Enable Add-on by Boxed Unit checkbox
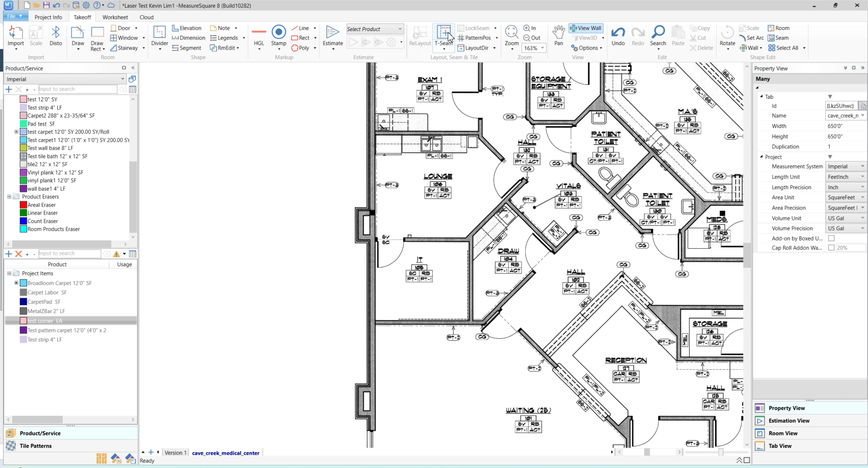 [832, 238]
